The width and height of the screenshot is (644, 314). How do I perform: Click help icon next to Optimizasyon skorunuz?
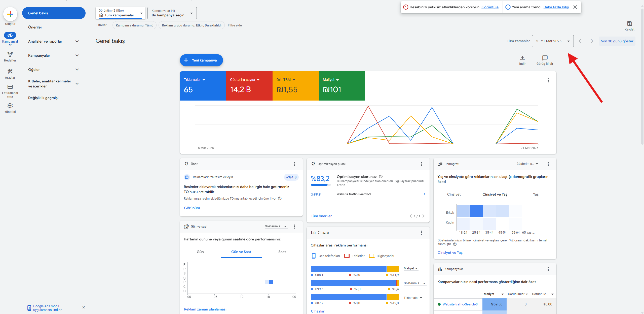pyautogui.click(x=381, y=176)
